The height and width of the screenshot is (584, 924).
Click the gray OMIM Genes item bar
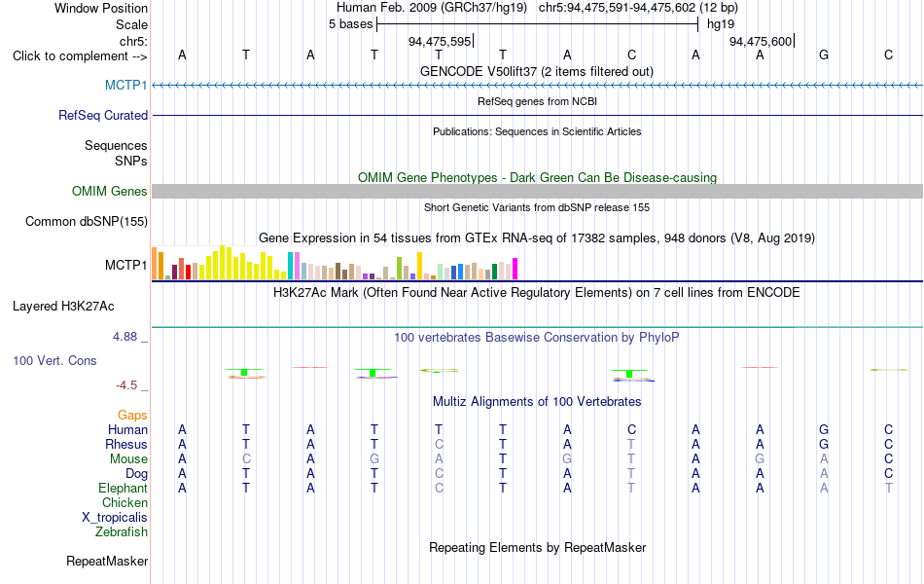(538, 191)
